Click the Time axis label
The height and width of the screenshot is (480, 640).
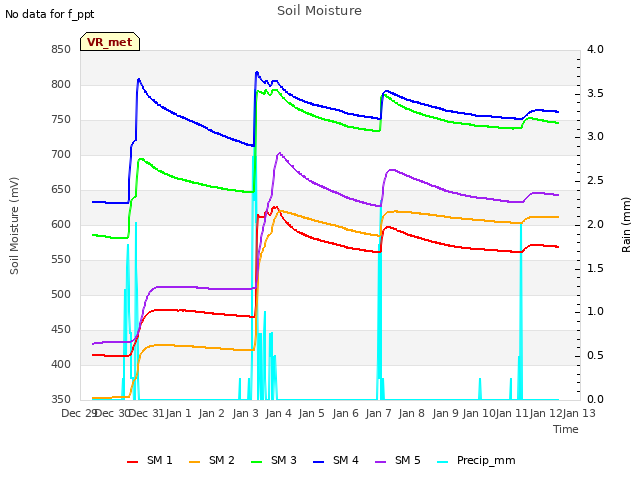[565, 429]
